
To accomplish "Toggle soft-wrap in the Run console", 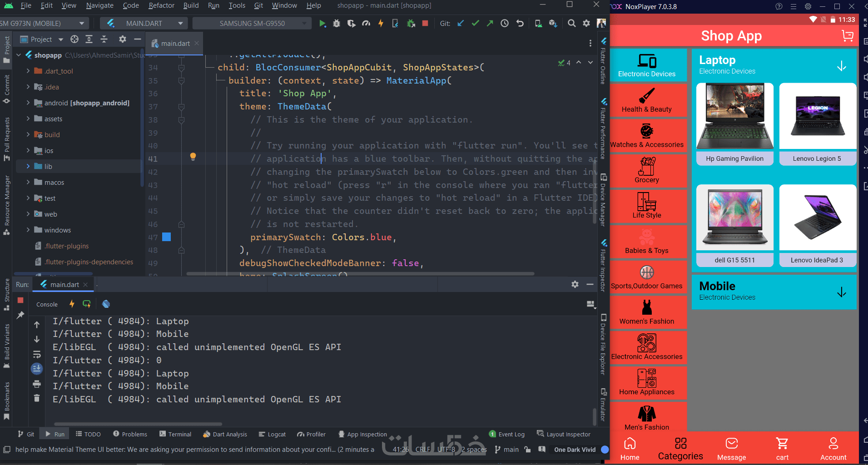I will pyautogui.click(x=37, y=354).
